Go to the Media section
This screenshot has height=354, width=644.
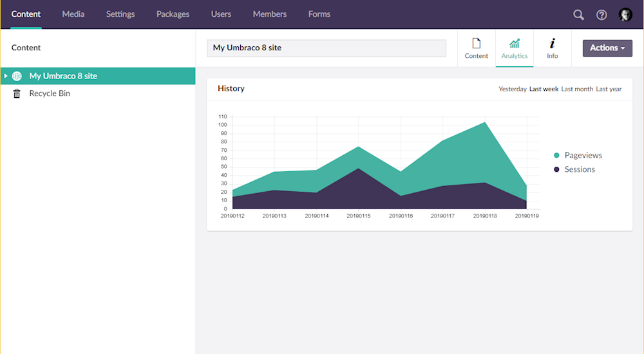tap(73, 14)
